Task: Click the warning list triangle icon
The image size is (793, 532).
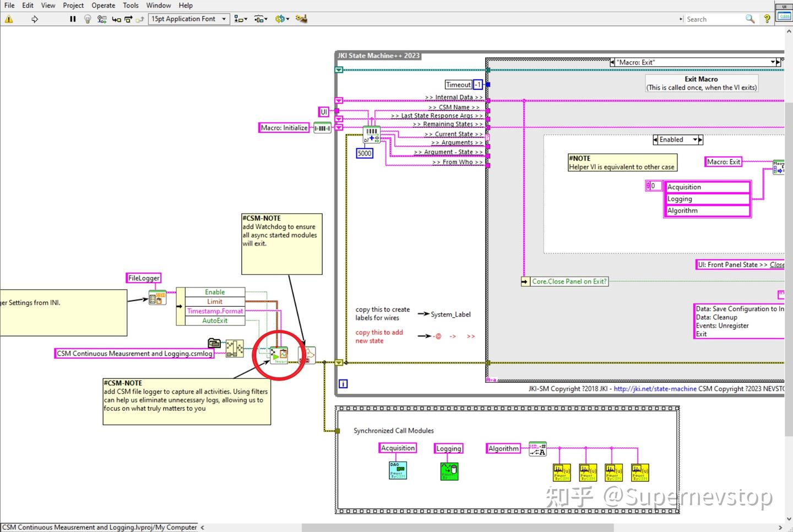Action: click(x=9, y=19)
